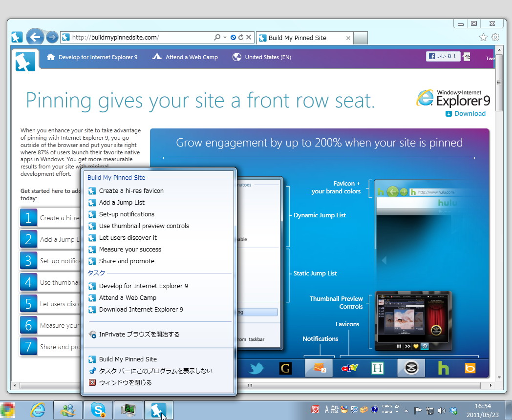Image resolution: width=512 pixels, height=420 pixels.
Task: Choose Attend a Web Camp task entry
Action: 159,298
